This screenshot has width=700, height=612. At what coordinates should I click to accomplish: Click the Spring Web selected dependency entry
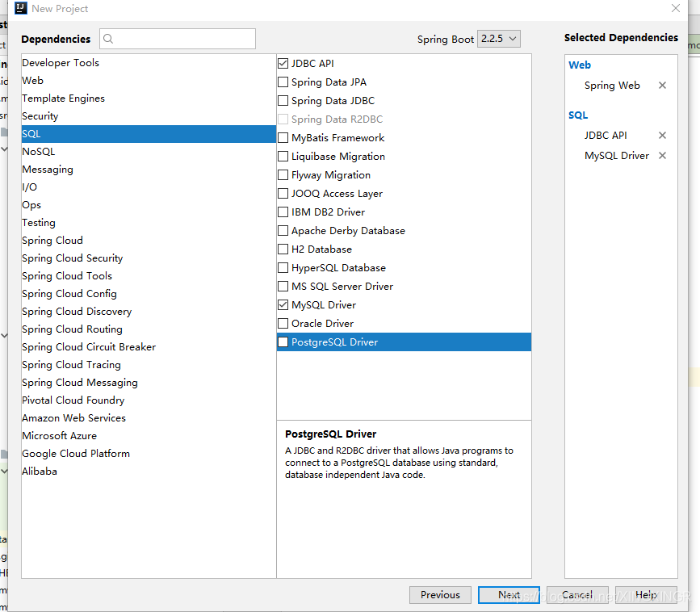pos(612,86)
